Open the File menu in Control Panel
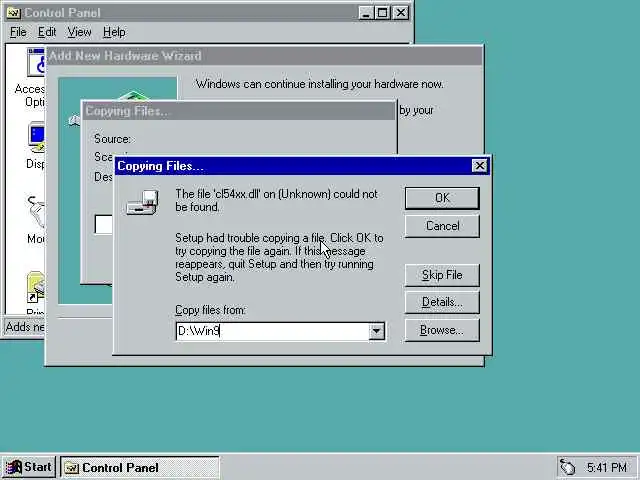The height and width of the screenshot is (480, 640). (18, 32)
